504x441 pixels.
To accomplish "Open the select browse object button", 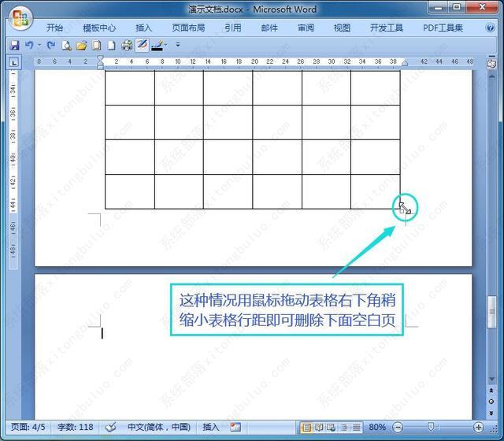I will (x=491, y=402).
